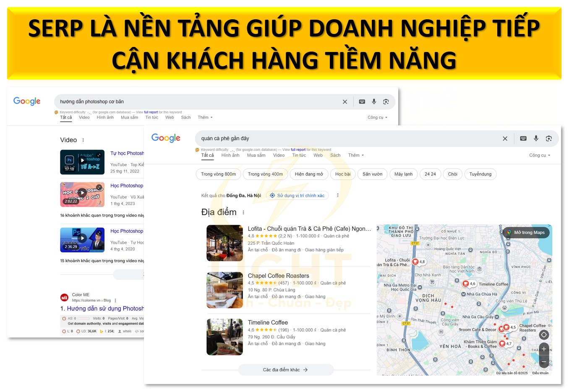Screen dimensions: 569x392
Task: Click Google logo in the coffee results window
Action: 166,138
